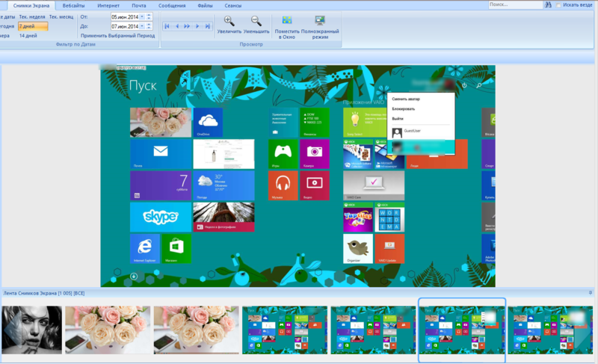Filter by Тек. месяц
Image resolution: width=598 pixels, height=364 pixels.
61,16
